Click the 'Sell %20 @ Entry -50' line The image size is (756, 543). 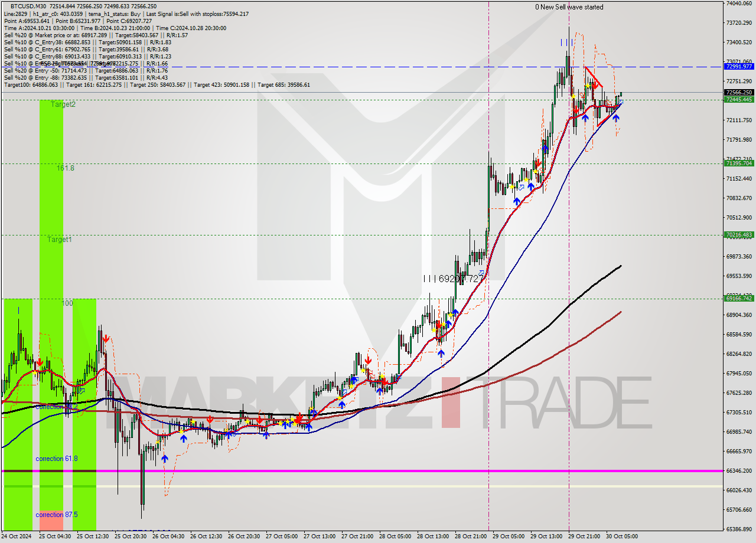[86, 71]
